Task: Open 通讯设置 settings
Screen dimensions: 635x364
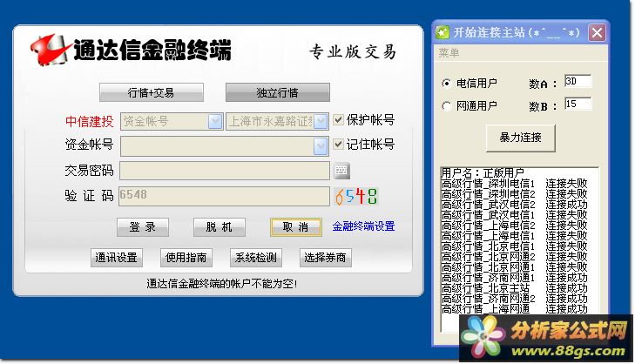Action: (x=117, y=258)
